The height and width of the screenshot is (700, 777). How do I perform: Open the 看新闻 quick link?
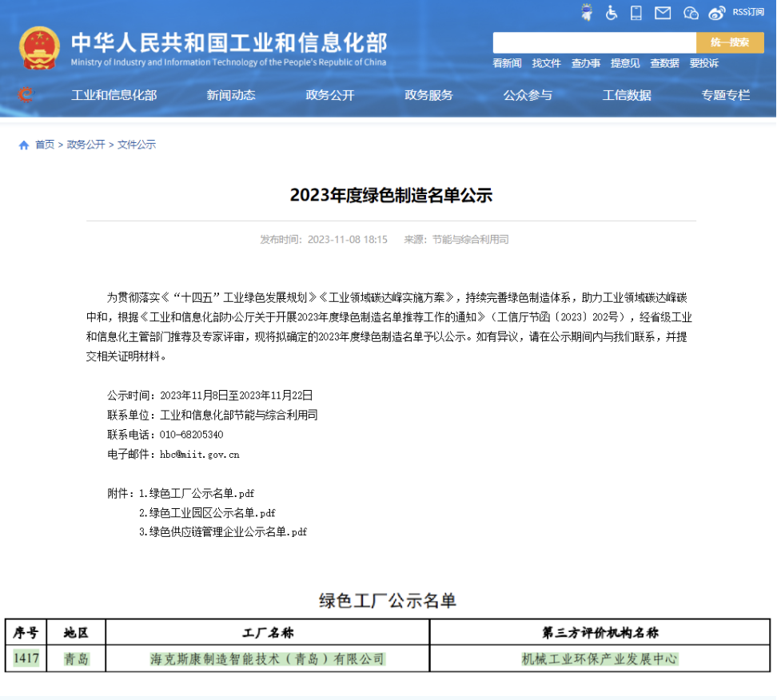pyautogui.click(x=507, y=63)
